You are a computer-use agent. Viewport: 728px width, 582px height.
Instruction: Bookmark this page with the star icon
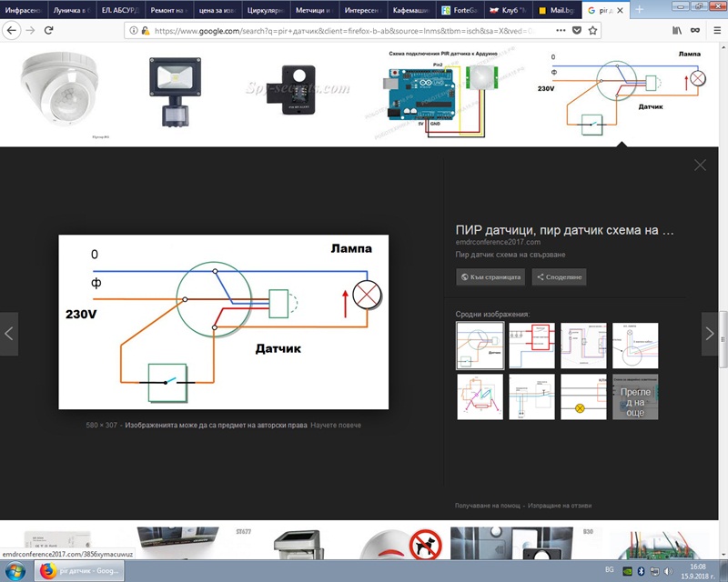593,30
